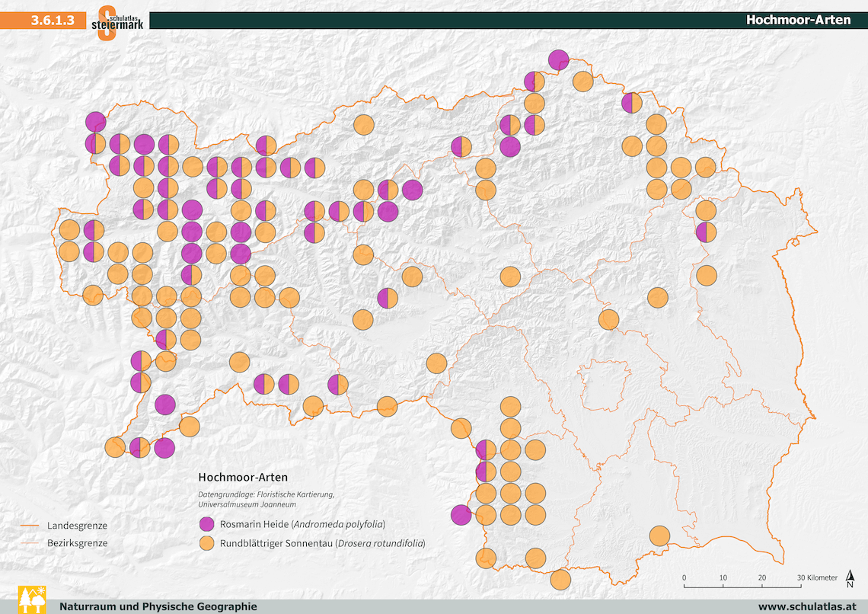Click the Landesgrenze line symbol in the legend

[29, 526]
